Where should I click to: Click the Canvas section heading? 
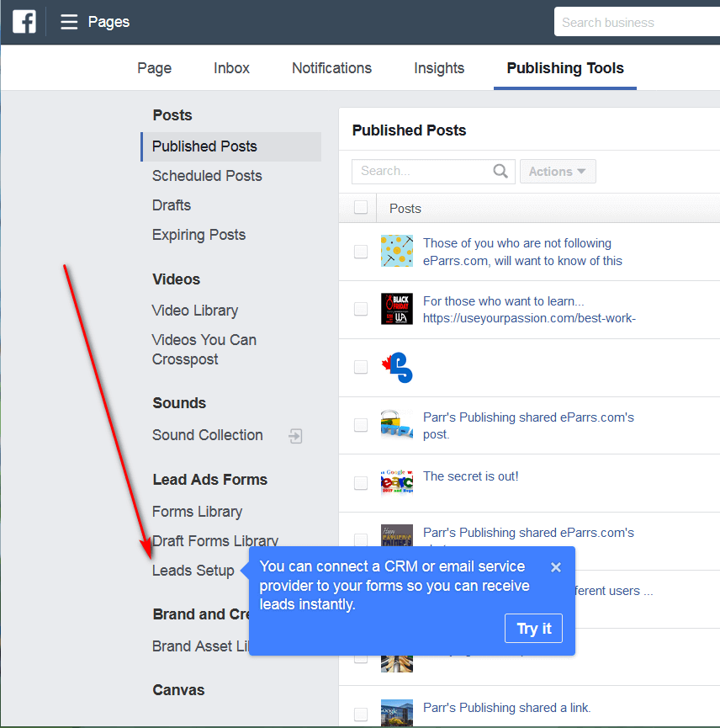click(x=178, y=690)
